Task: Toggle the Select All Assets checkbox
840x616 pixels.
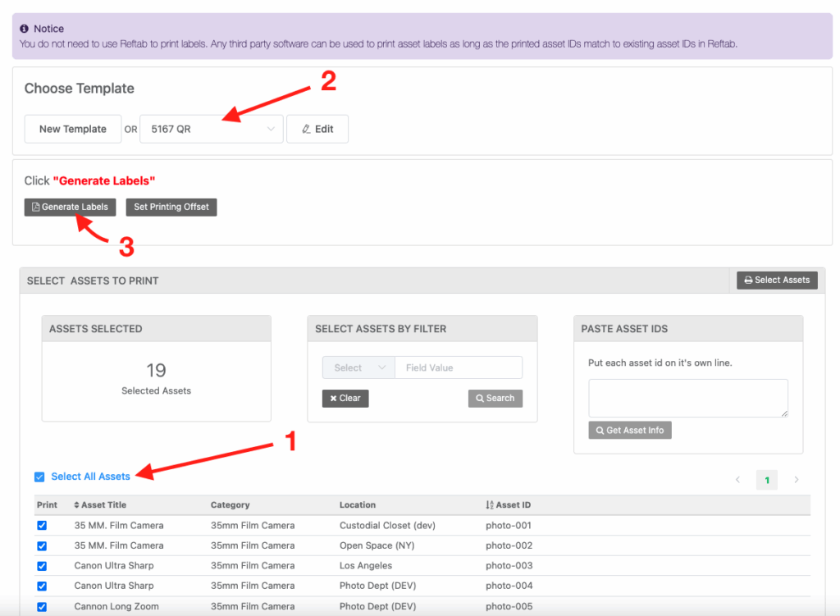Action: (x=39, y=477)
